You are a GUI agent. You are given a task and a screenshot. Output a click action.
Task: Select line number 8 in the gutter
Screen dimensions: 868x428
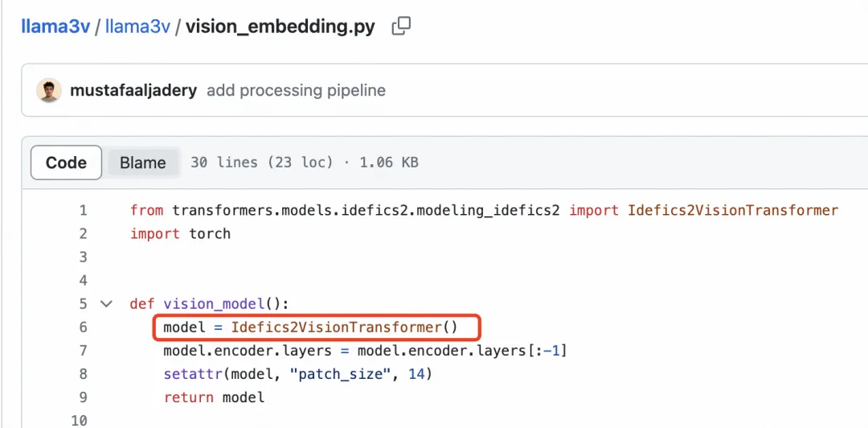(x=83, y=374)
